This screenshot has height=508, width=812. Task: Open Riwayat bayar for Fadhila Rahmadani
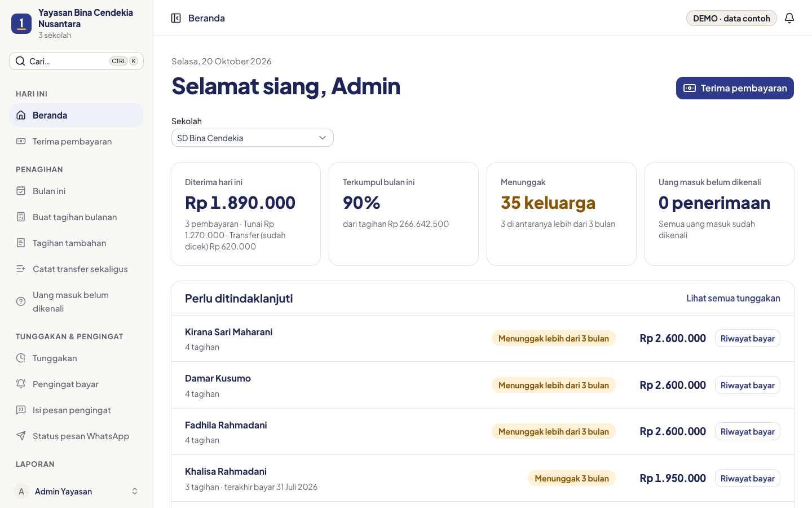click(x=748, y=431)
